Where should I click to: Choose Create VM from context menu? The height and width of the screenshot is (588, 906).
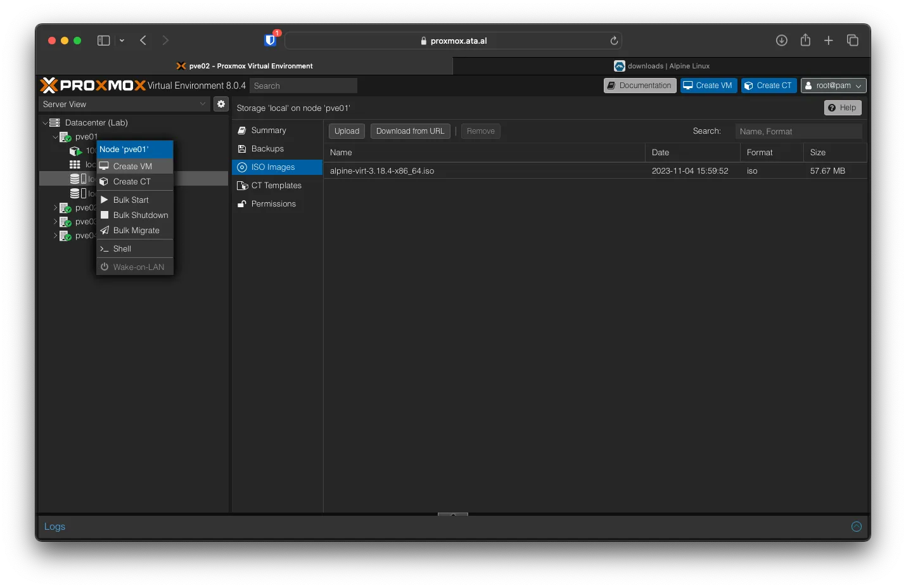(x=135, y=167)
